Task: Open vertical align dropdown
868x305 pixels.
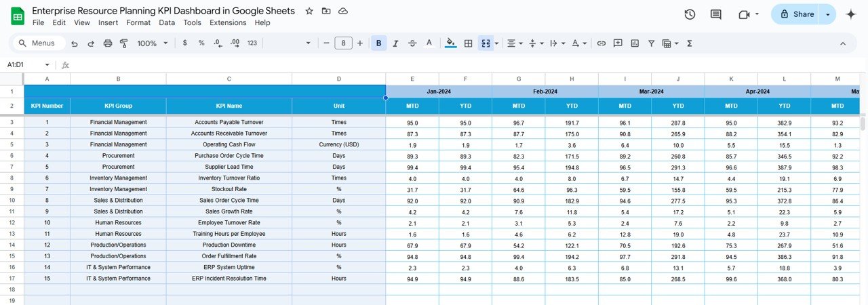Action: click(x=536, y=43)
